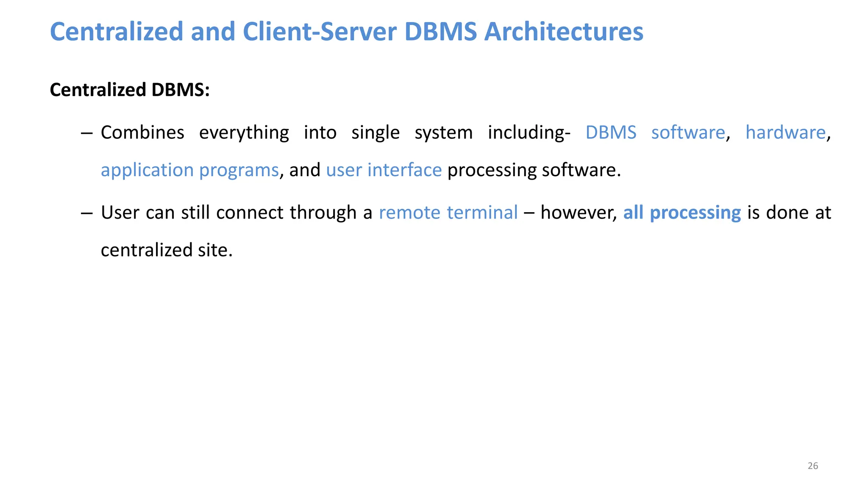Click the words 'centralized site.'
Screen dimensions: 868x488
[x=167, y=250]
